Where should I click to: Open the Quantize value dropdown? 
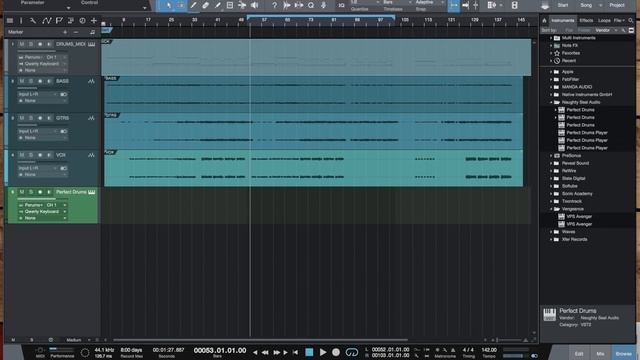[x=364, y=2]
